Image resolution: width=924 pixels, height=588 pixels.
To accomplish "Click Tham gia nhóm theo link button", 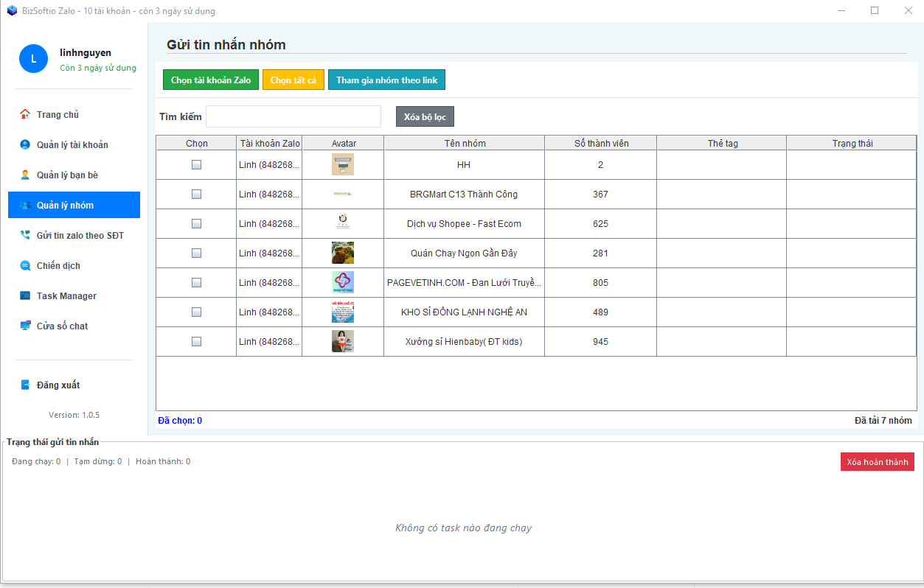I will click(x=386, y=80).
